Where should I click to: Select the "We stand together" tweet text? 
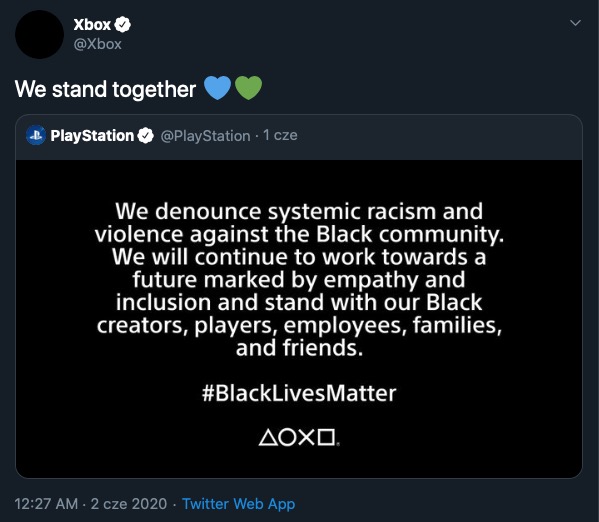[x=105, y=89]
